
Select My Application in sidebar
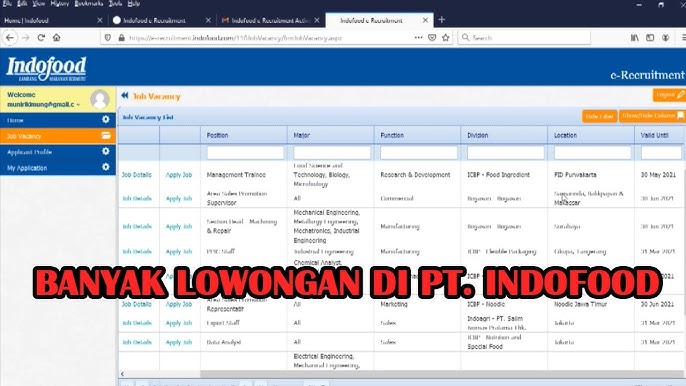point(58,168)
